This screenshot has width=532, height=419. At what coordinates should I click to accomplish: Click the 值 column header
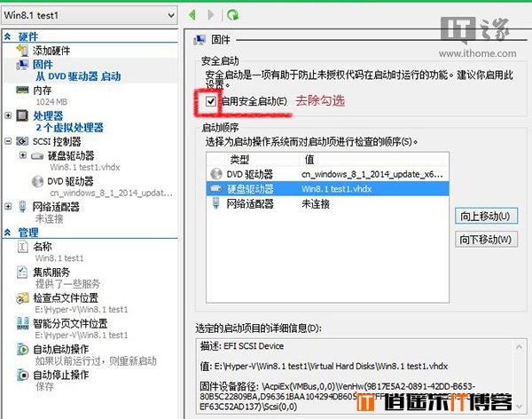[x=309, y=160]
